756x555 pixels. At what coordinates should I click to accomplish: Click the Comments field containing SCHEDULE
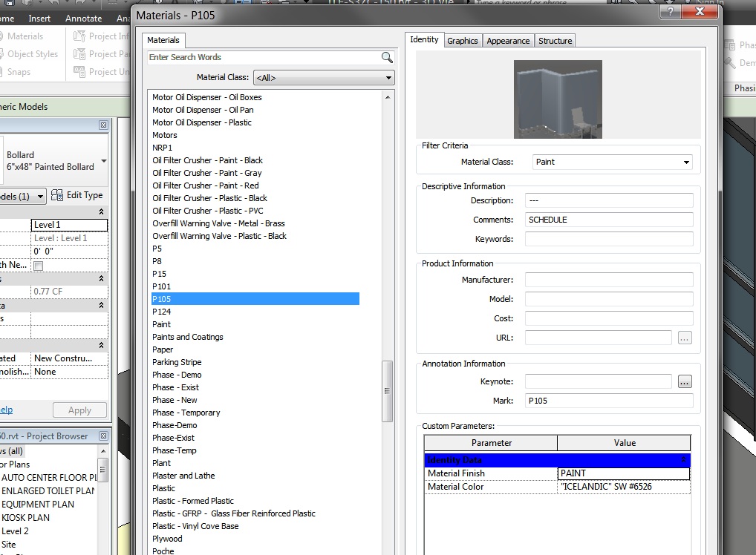pos(608,220)
